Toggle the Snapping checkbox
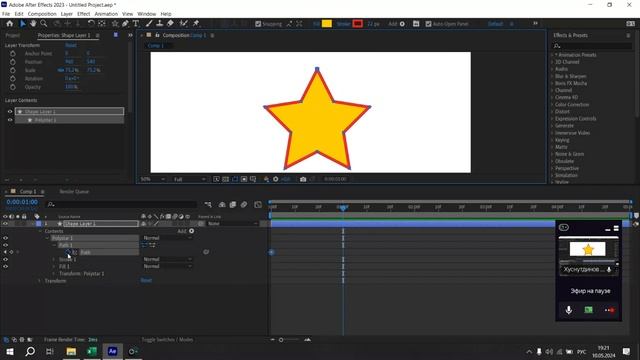This screenshot has height=360, width=640. tap(258, 24)
